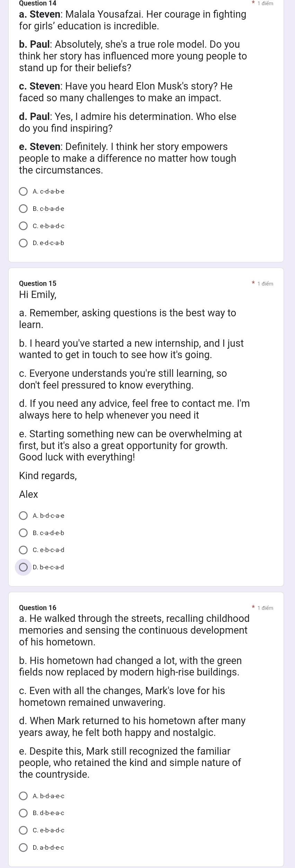The image size is (295, 868).
Task: Click the Question 16 heading
Action: click(x=38, y=608)
